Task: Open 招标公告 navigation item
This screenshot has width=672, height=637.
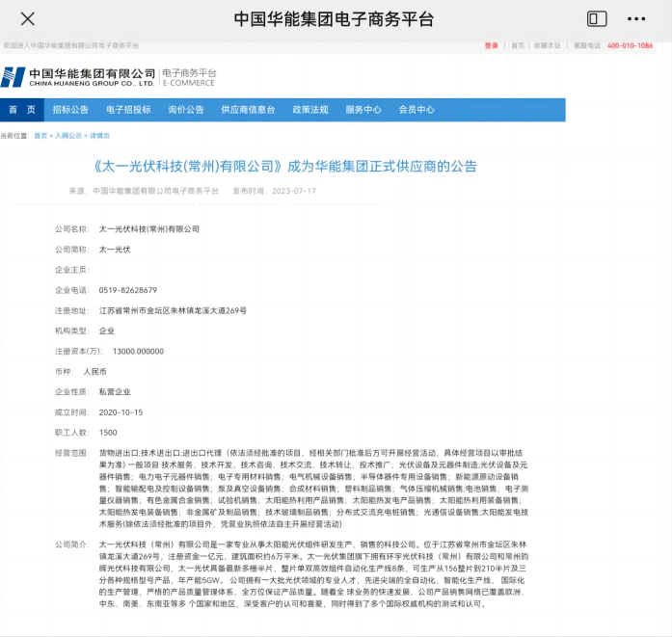Action: click(70, 110)
